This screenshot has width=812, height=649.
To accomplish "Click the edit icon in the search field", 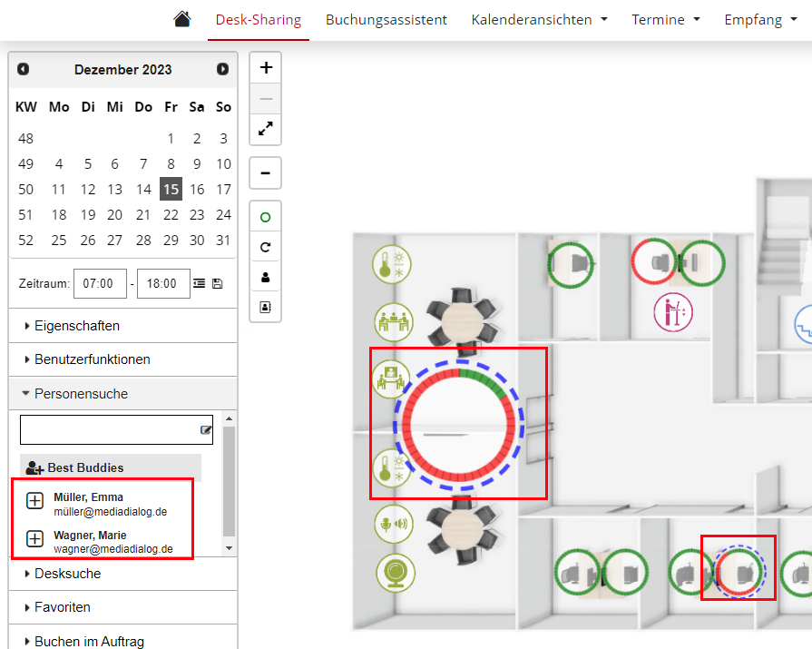I will 206,429.
